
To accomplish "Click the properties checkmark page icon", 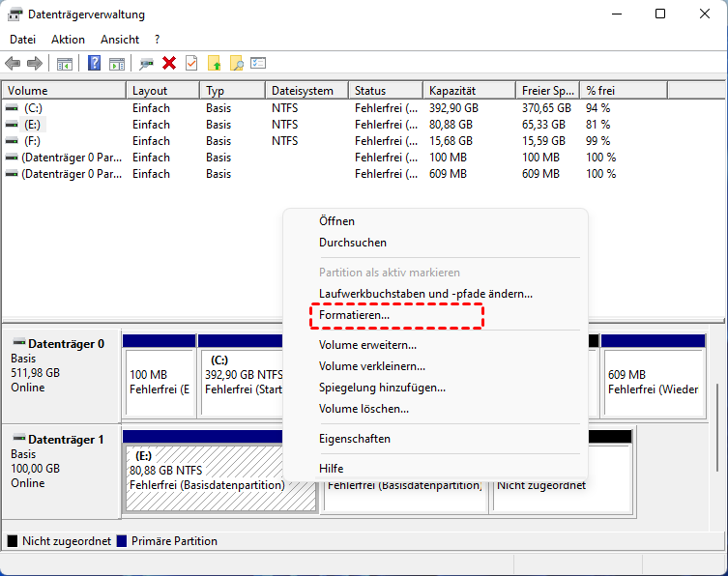I will click(x=191, y=64).
